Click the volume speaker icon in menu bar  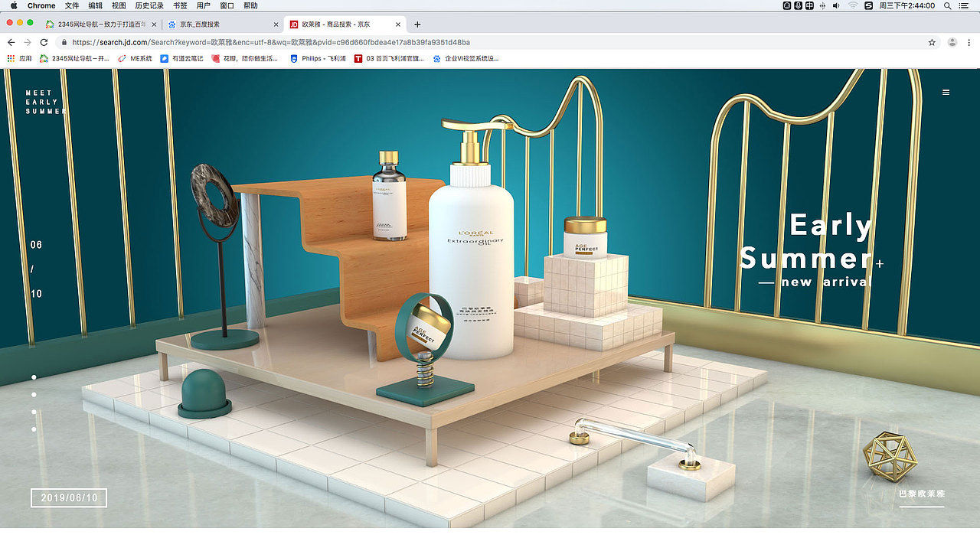pos(836,5)
